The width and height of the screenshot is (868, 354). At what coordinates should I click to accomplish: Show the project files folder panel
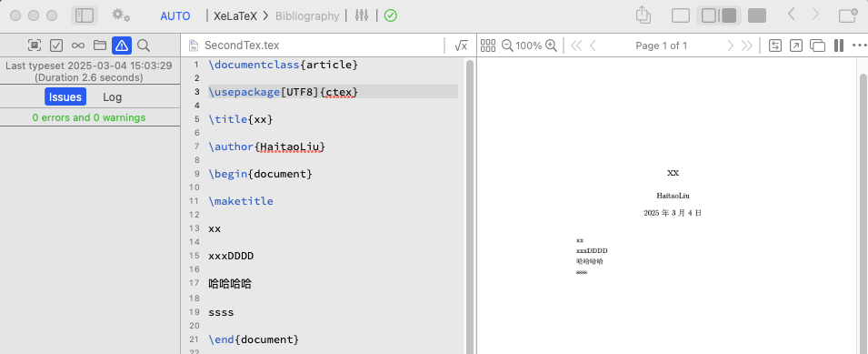coord(100,46)
